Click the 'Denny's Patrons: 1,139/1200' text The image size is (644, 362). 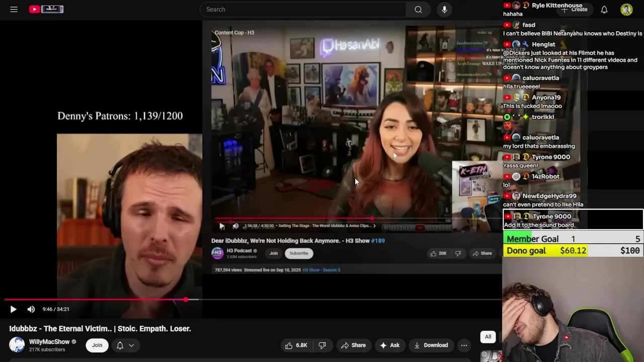point(120,116)
